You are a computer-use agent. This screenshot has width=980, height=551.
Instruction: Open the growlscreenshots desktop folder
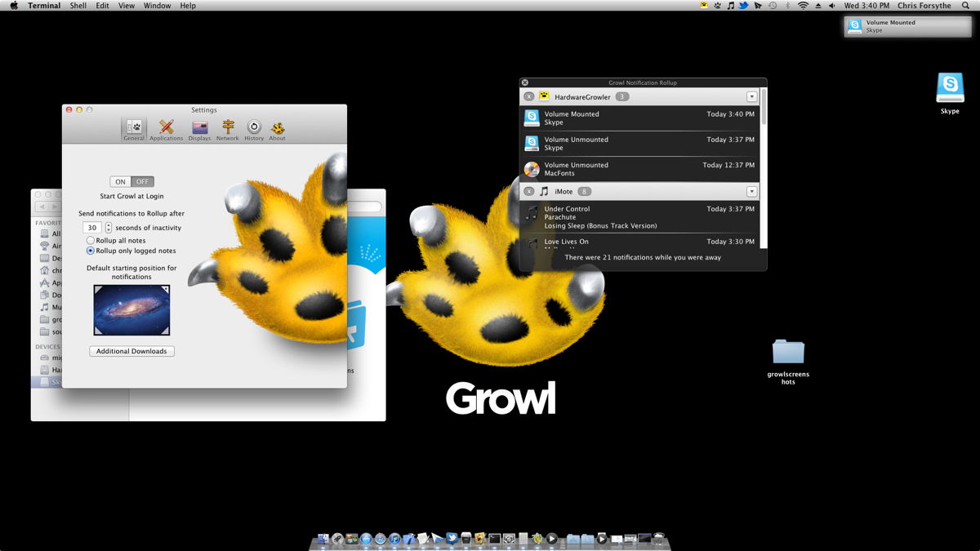[788, 361]
